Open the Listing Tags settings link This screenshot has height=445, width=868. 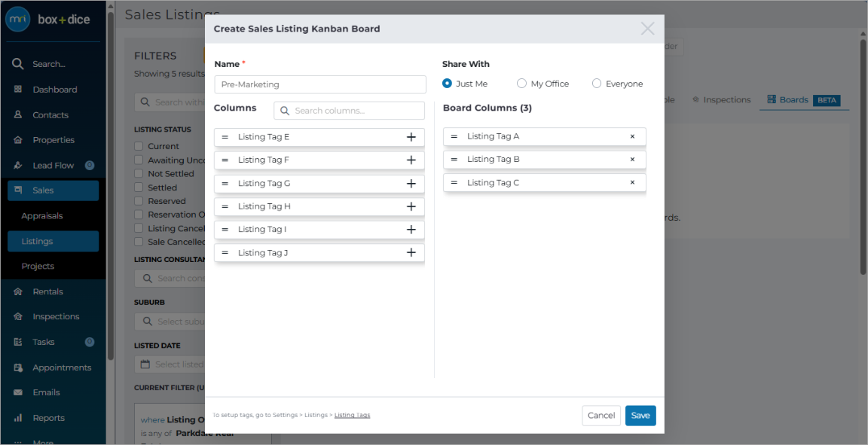[352, 415]
